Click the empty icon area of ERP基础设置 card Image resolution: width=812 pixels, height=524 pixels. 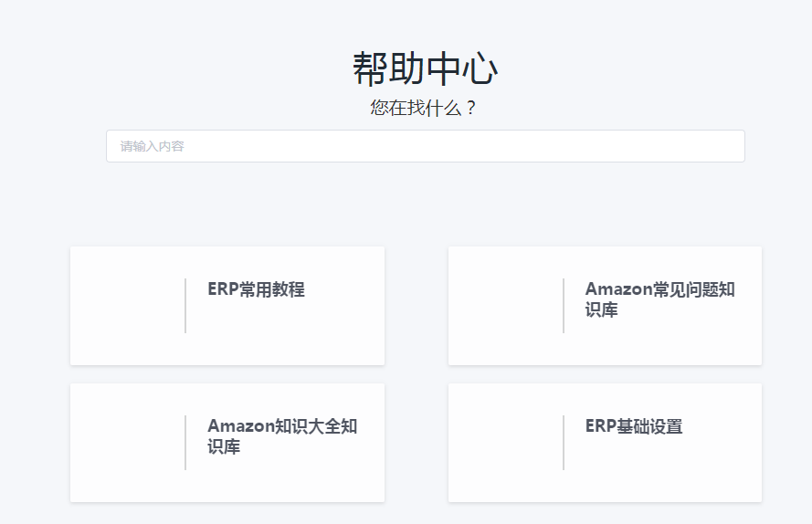click(506, 443)
